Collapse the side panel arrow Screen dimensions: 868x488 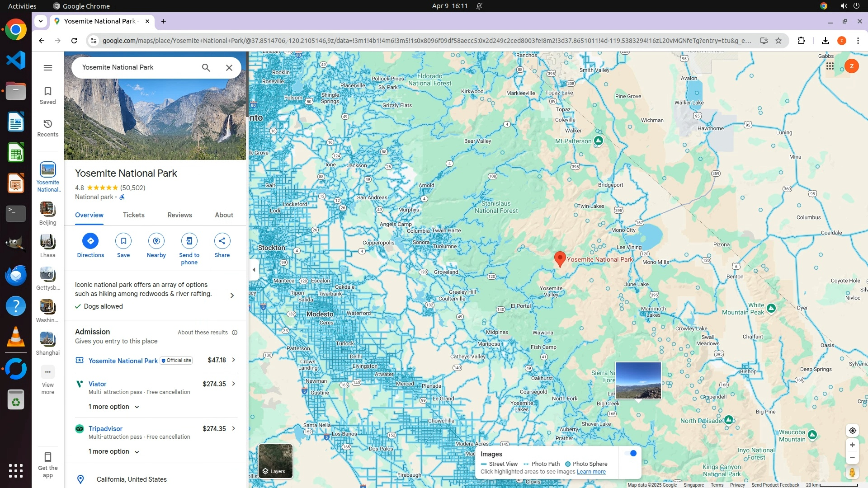click(x=254, y=270)
